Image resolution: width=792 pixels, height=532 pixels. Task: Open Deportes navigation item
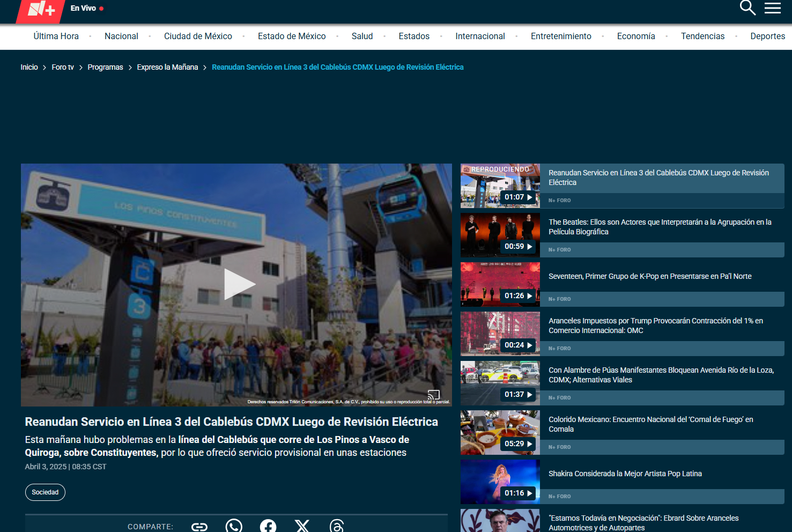(767, 36)
